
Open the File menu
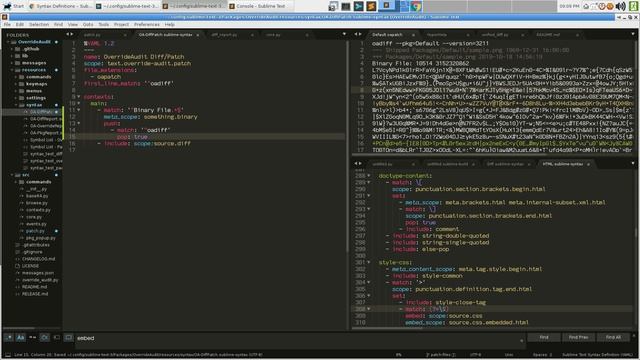7,24
